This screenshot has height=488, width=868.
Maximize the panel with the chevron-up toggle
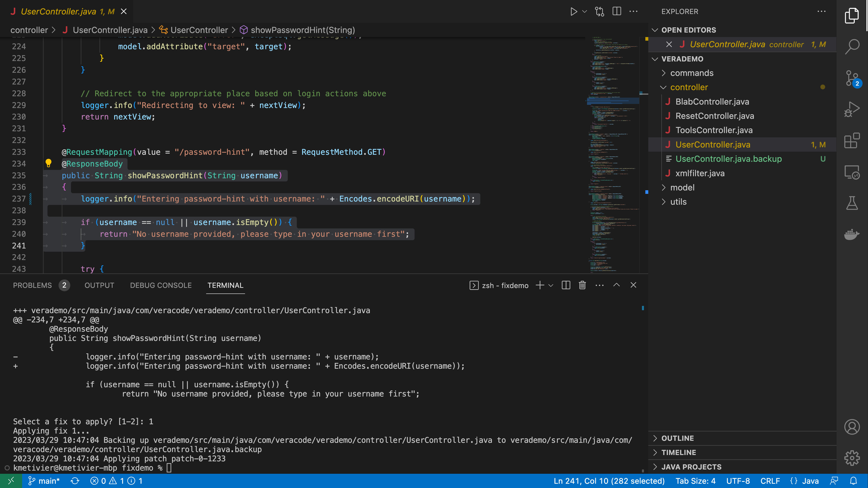pyautogui.click(x=616, y=285)
